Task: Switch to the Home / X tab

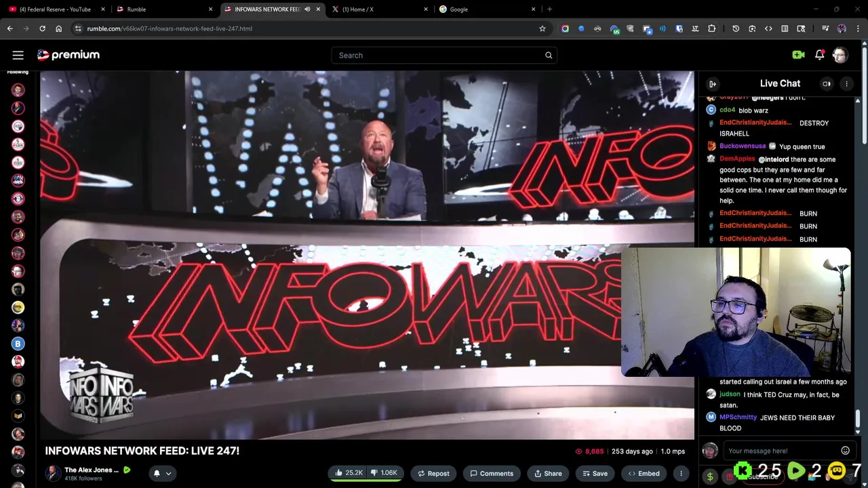Action: (x=378, y=9)
